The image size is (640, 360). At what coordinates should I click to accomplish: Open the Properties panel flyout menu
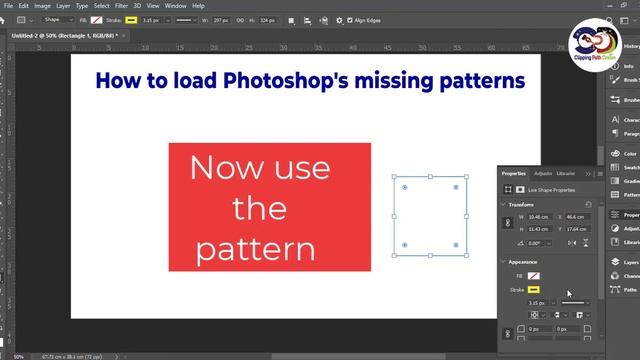(600, 174)
